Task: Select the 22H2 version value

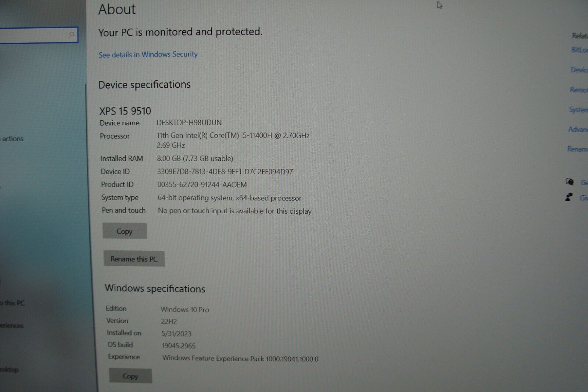Action: [x=169, y=321]
